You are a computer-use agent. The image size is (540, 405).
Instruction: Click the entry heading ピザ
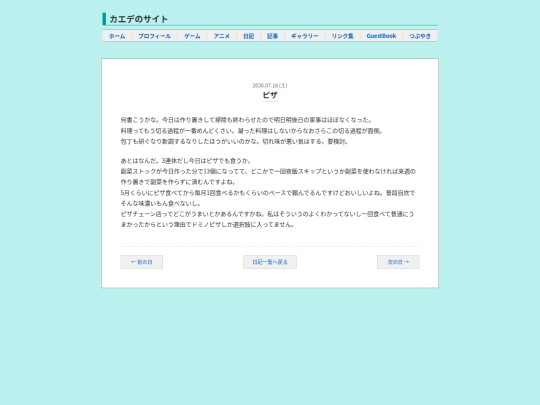pos(270,95)
